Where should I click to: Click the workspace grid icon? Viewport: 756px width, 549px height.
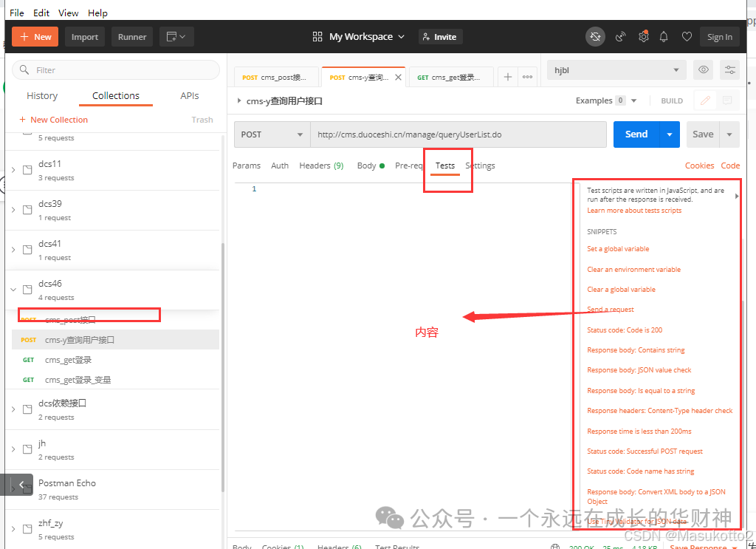coord(317,37)
